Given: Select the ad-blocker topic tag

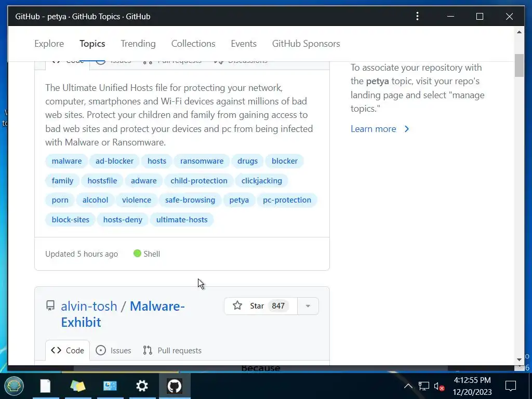Looking at the screenshot, I should click(x=115, y=161).
